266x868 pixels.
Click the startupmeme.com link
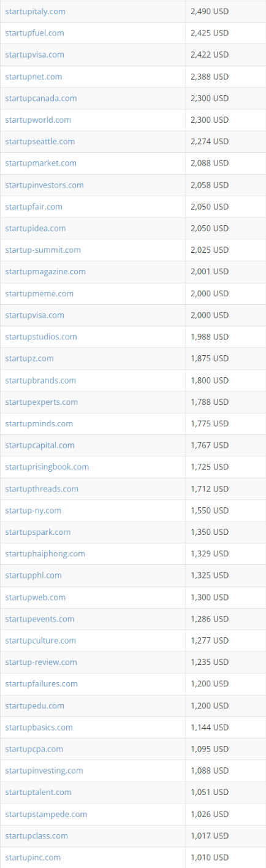click(x=39, y=293)
